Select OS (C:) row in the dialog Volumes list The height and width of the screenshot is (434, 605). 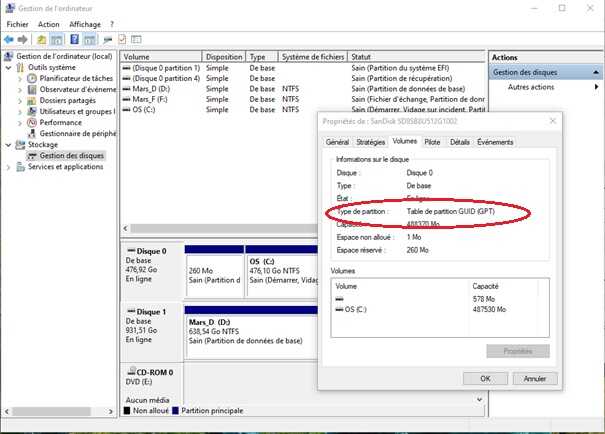point(439,309)
